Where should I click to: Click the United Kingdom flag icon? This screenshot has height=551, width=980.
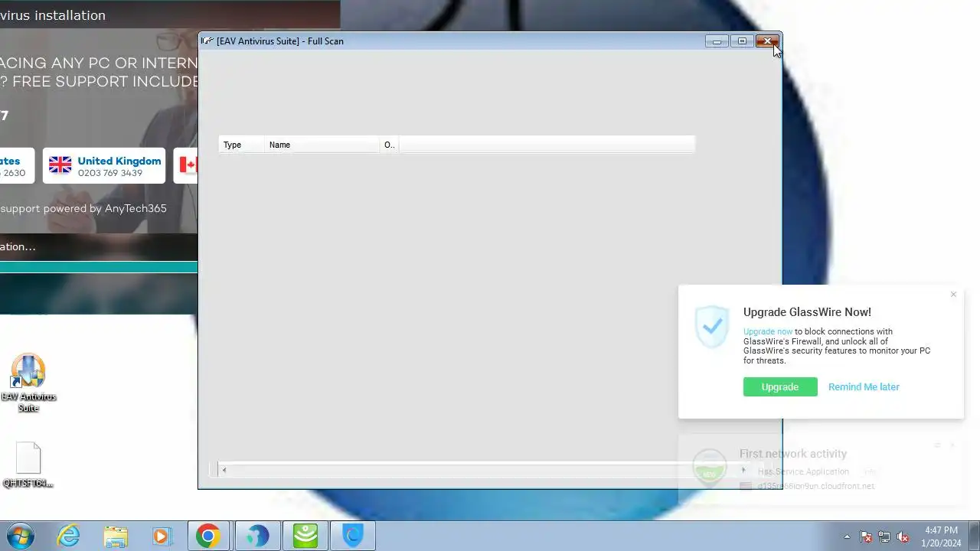point(60,165)
